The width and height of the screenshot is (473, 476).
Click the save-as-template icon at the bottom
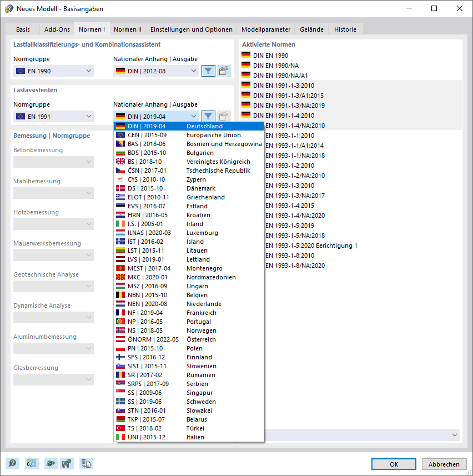pyautogui.click(x=67, y=463)
